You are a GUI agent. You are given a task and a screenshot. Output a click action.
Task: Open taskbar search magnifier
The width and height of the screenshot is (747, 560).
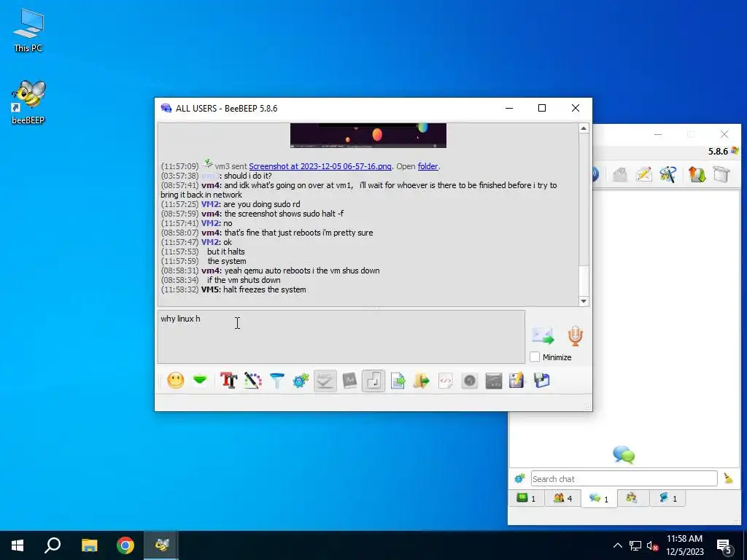click(53, 545)
